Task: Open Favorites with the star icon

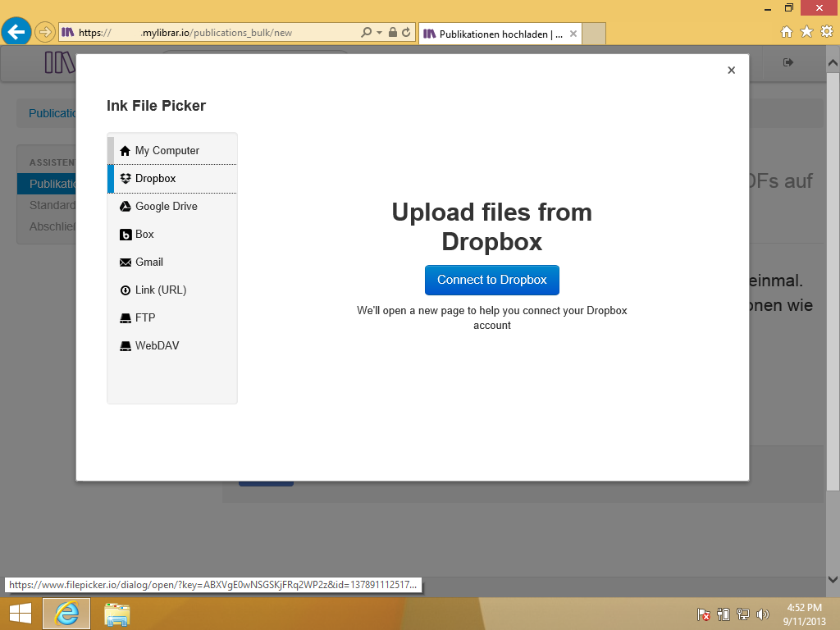Action: pos(806,32)
